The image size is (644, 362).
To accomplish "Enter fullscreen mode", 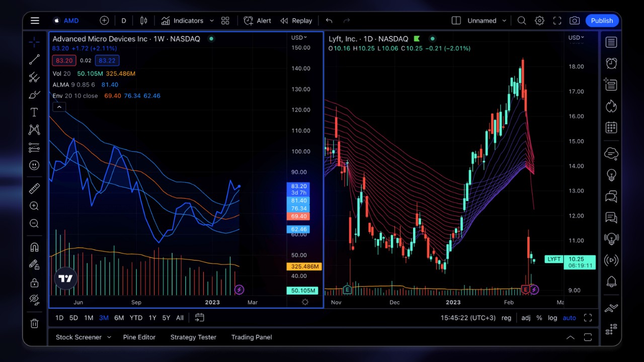I will click(557, 21).
